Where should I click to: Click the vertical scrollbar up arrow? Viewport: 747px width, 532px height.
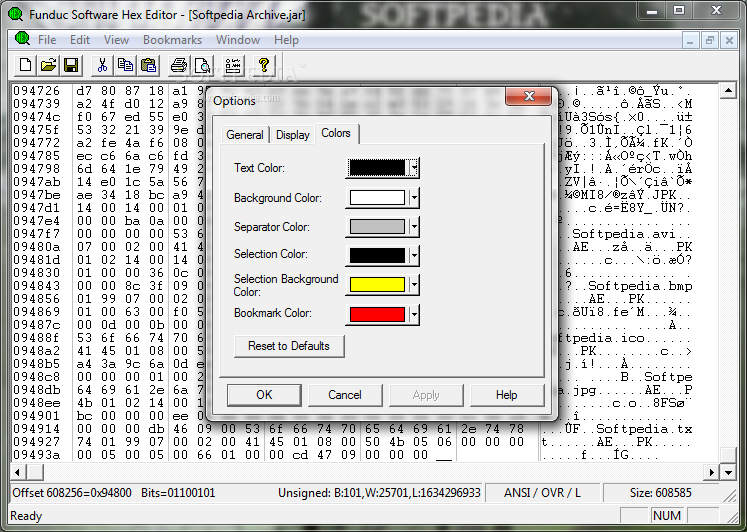(x=728, y=90)
